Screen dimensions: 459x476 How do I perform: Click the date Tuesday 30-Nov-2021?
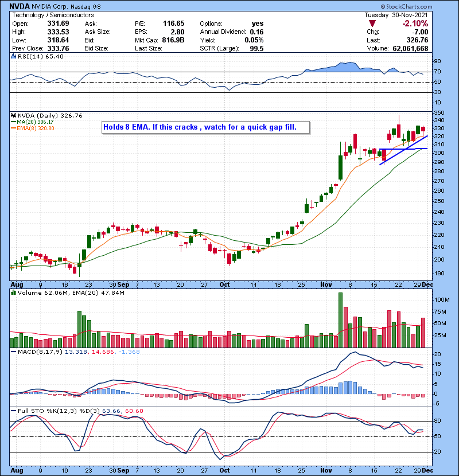point(396,15)
